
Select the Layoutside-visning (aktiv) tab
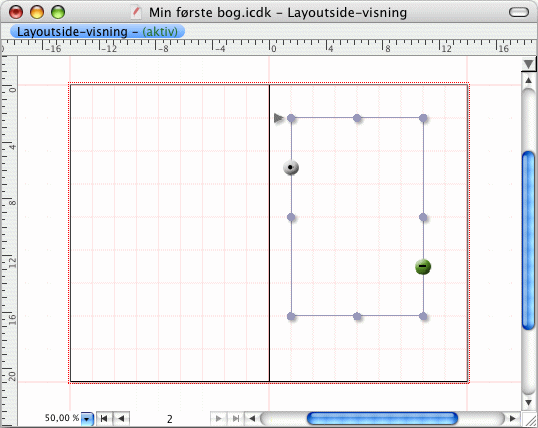coord(97,32)
